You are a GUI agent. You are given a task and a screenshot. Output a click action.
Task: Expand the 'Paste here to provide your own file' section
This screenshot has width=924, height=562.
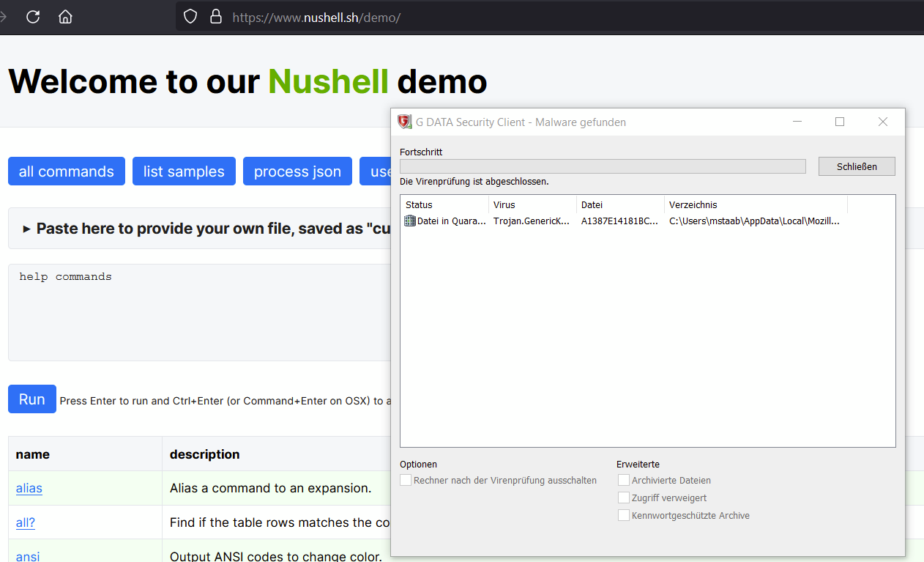(199, 229)
